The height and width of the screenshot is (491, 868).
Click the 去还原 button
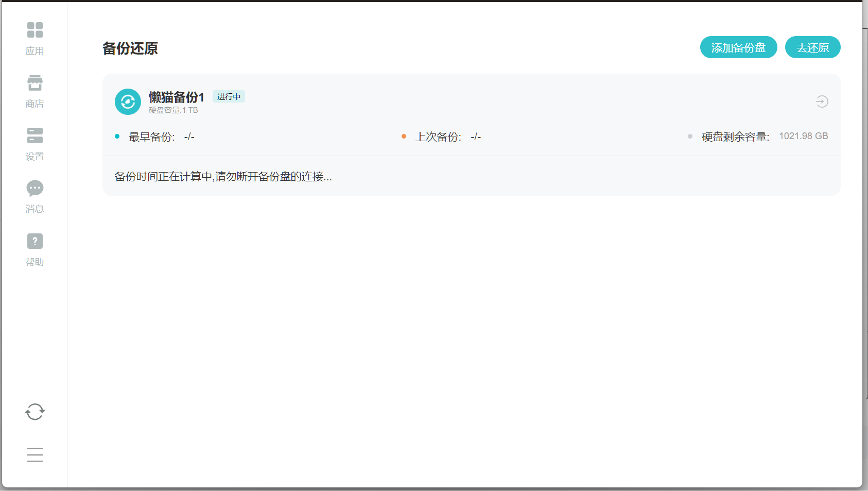point(812,47)
